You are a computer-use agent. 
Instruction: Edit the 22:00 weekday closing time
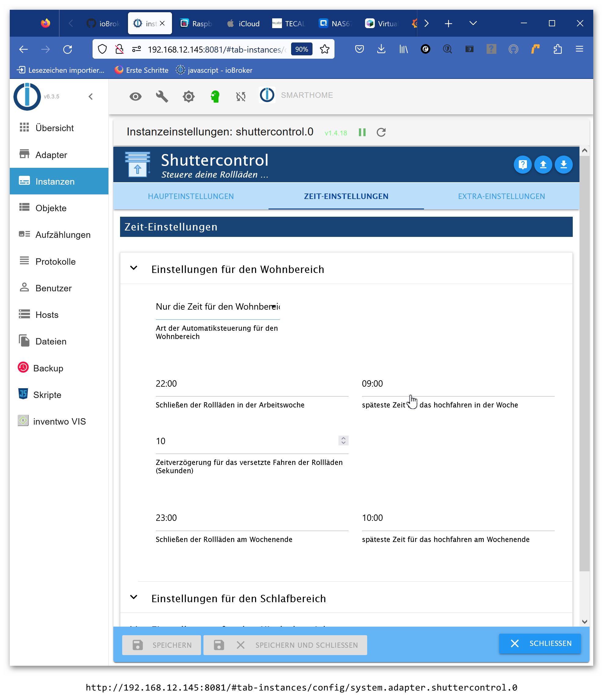(252, 384)
